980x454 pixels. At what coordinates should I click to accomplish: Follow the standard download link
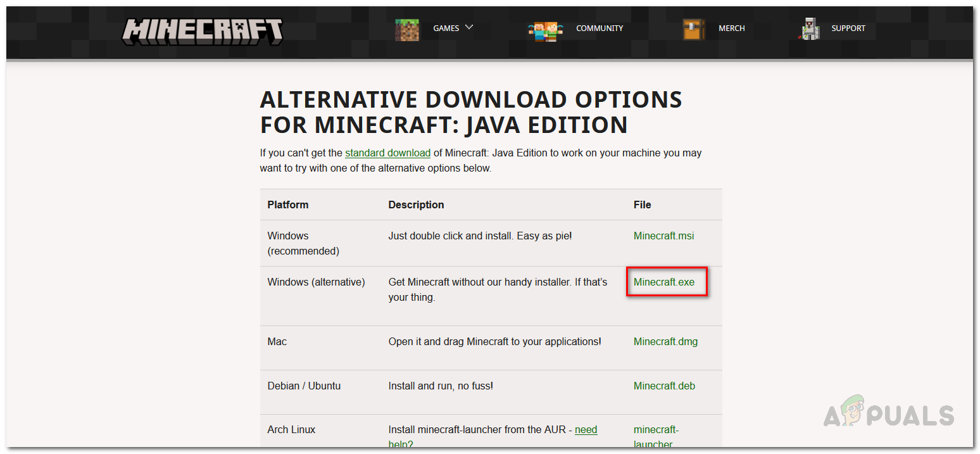[387, 153]
